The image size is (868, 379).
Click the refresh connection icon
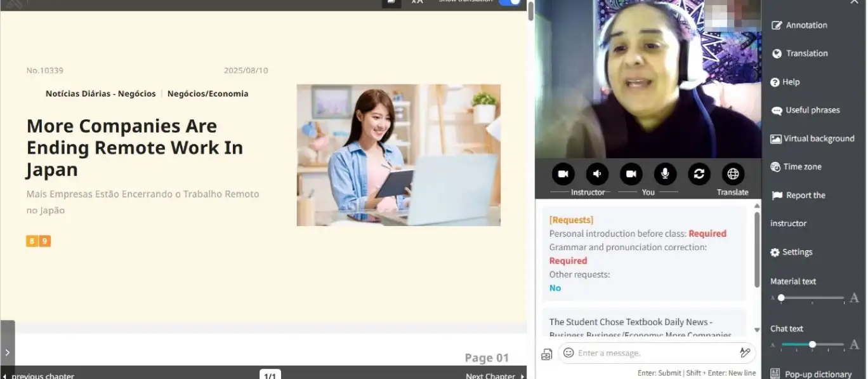click(699, 174)
